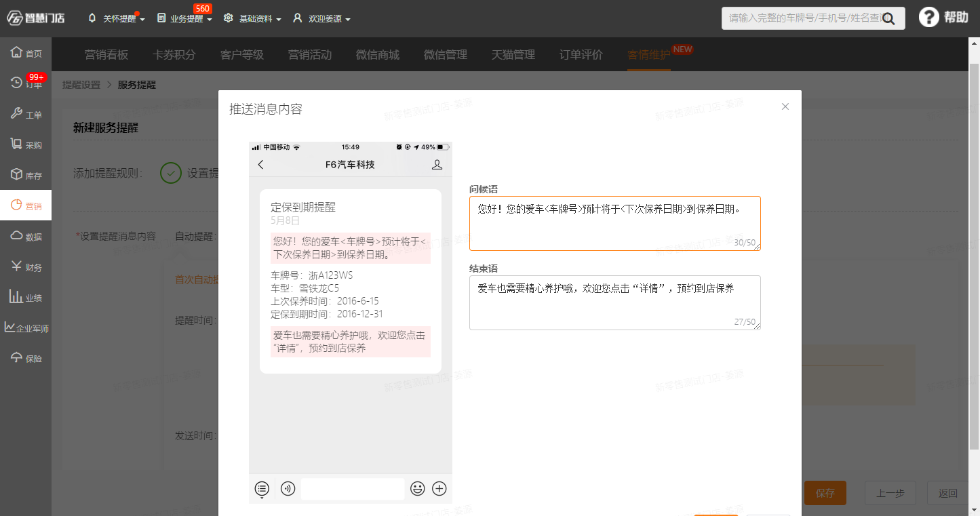Switch to 微信商城 tab
This screenshot has height=516, width=980.
378,55
